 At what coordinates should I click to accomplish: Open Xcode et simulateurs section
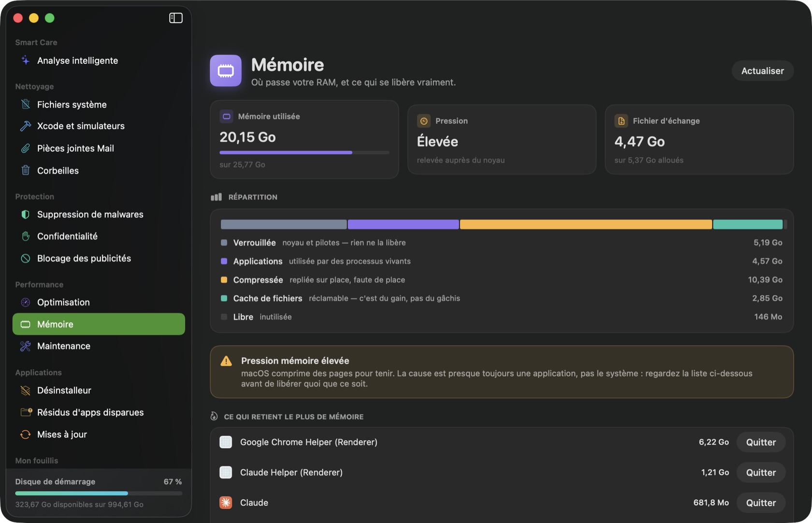click(x=99, y=126)
